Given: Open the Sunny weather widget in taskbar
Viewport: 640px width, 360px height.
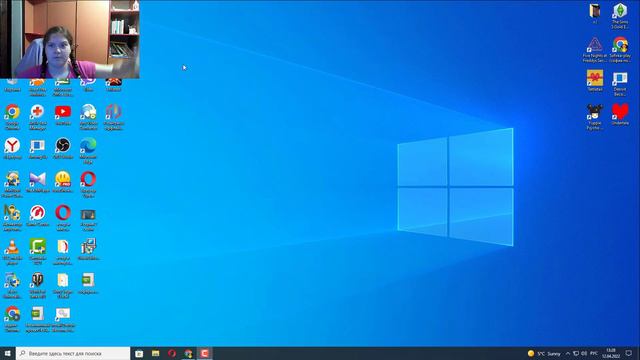Looking at the screenshot, I should point(544,353).
